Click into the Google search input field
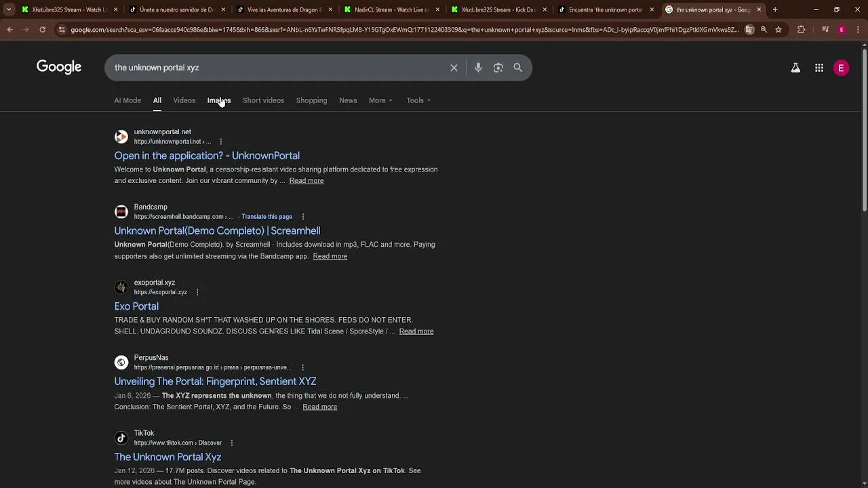The image size is (868, 488). pos(278,68)
